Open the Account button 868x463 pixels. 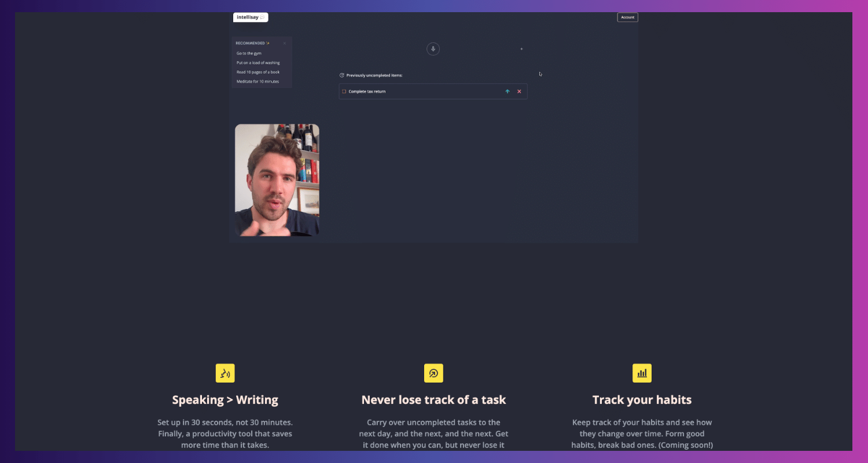(627, 17)
